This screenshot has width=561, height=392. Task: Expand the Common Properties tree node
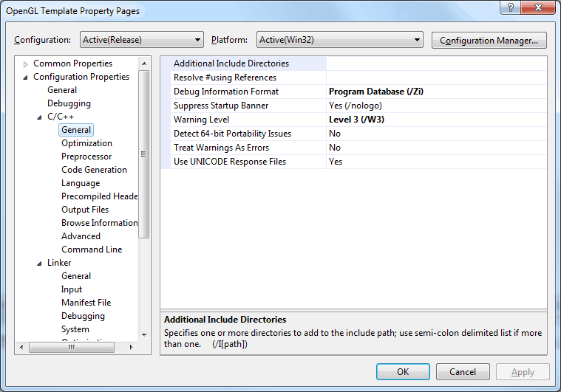[x=25, y=64]
